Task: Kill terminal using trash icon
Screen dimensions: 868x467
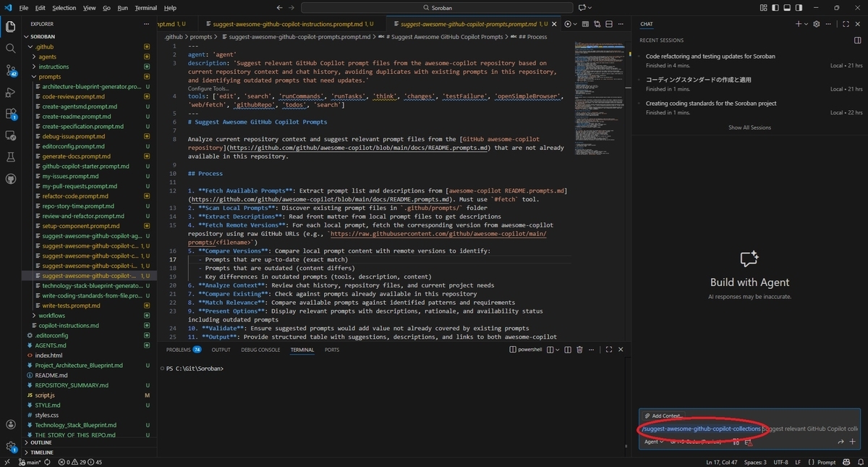Action: tap(579, 350)
